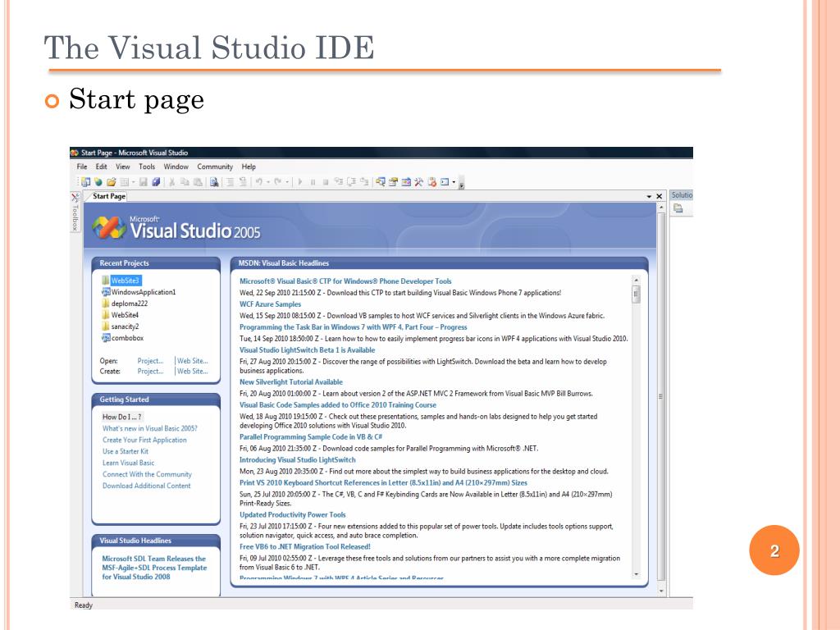This screenshot has width=840, height=630.
Task: Click the MSDN headlines scrollbar down arrow
Action: pyautogui.click(x=636, y=573)
